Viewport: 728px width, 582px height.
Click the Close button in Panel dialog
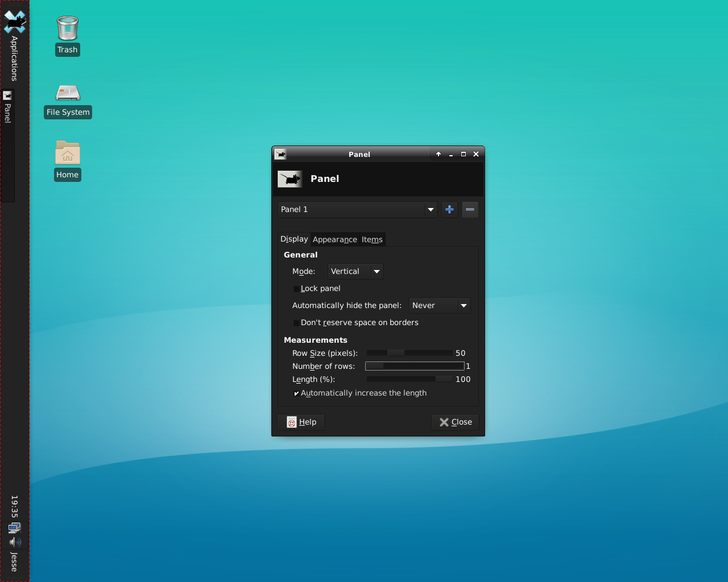coord(455,422)
